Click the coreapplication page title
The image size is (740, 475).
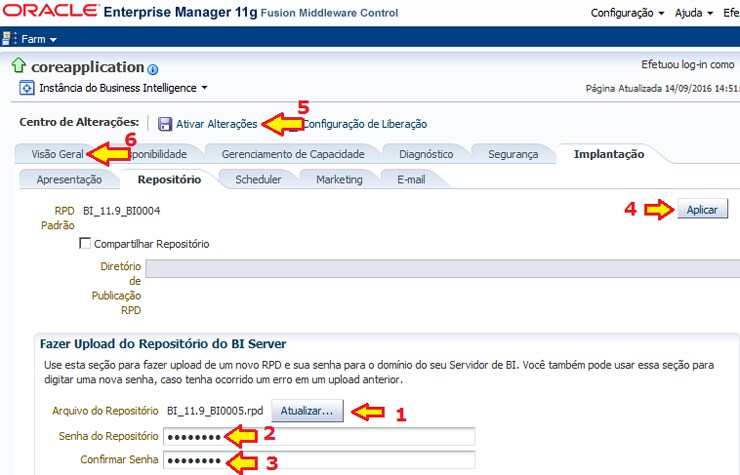pyautogui.click(x=87, y=67)
